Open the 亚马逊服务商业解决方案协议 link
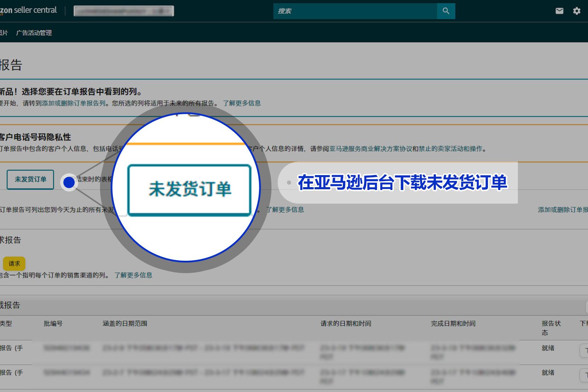Screen dimensions: 588x392 pos(371,149)
